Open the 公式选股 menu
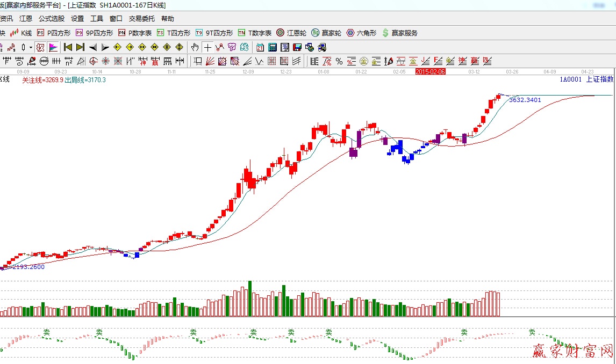Image resolution: width=616 pixels, height=364 pixels. point(51,19)
